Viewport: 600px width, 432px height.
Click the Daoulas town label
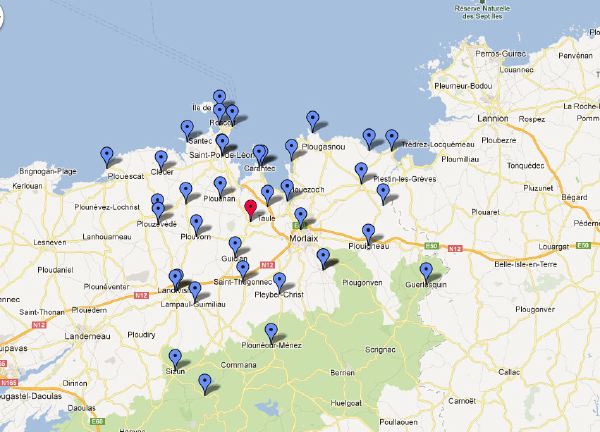(x=81, y=408)
